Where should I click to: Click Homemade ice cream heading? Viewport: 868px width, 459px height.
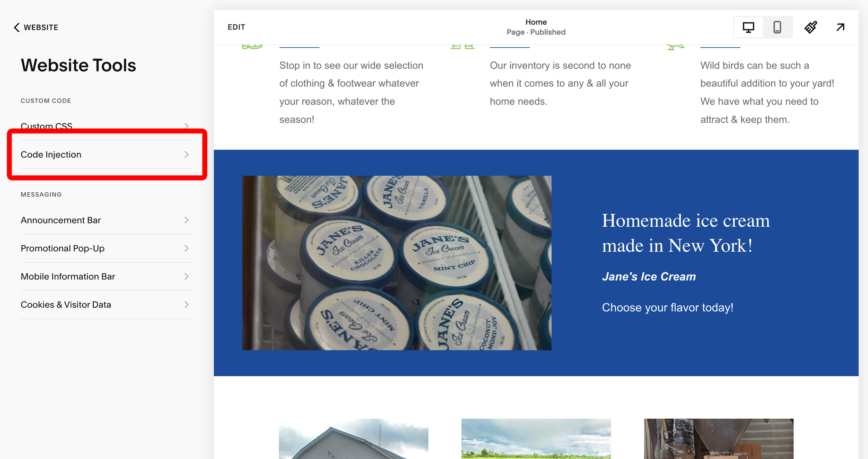point(686,233)
